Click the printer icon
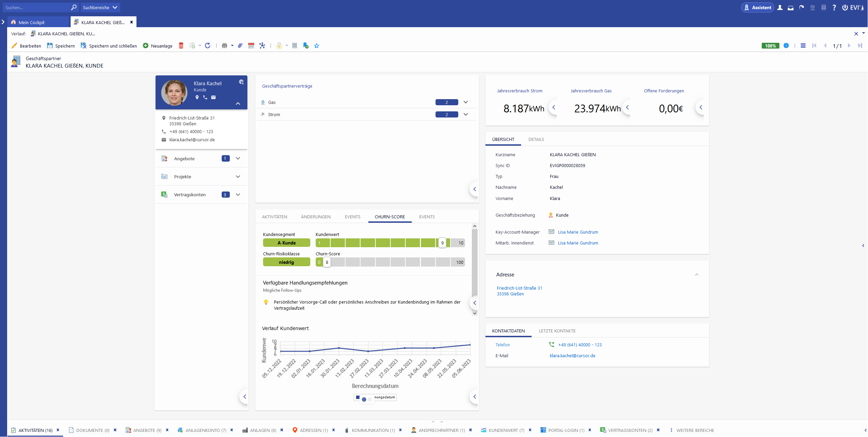The width and height of the screenshot is (868, 437). (224, 45)
